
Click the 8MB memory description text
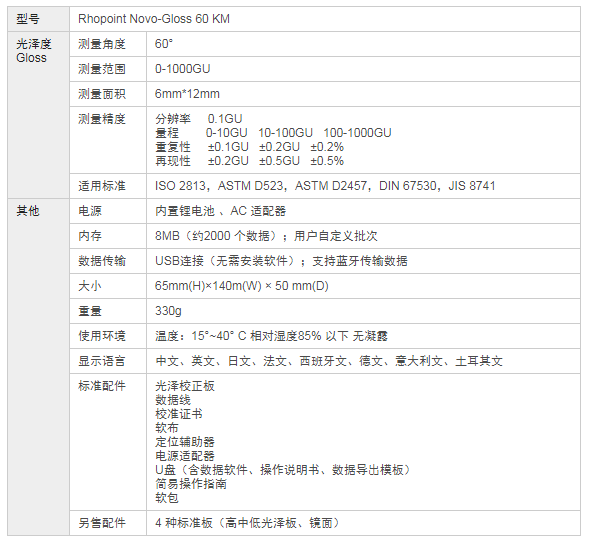click(x=266, y=236)
